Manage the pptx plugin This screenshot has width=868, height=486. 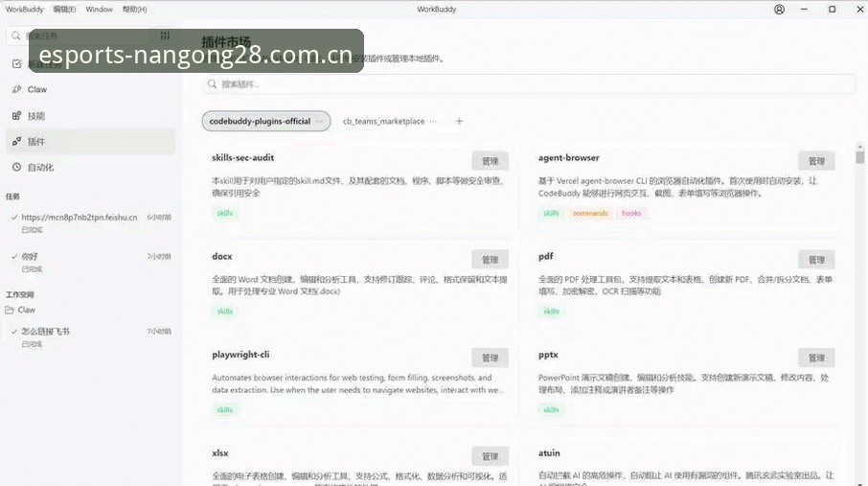[816, 358]
